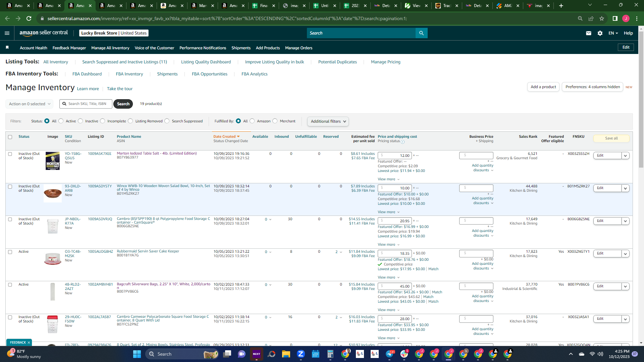This screenshot has width=644, height=362.
Task: Open Preferences: 4 columns hidden
Action: coord(592,87)
